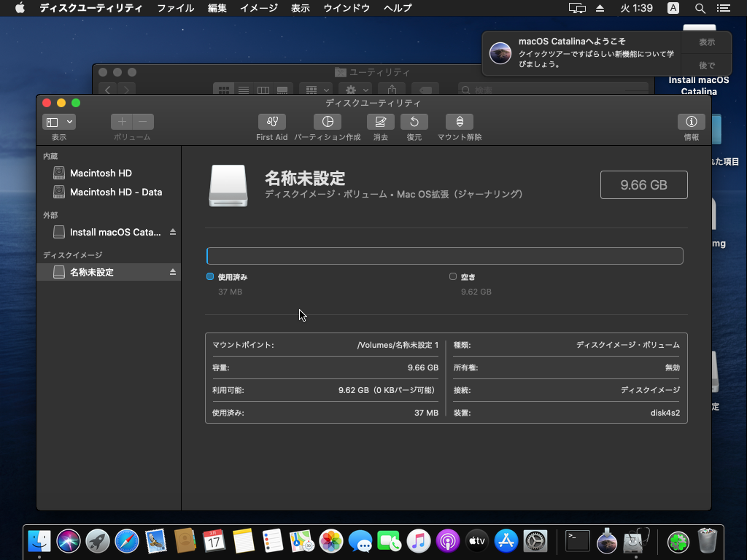Open the ウインドウ menu
The height and width of the screenshot is (560, 747).
coord(347,8)
